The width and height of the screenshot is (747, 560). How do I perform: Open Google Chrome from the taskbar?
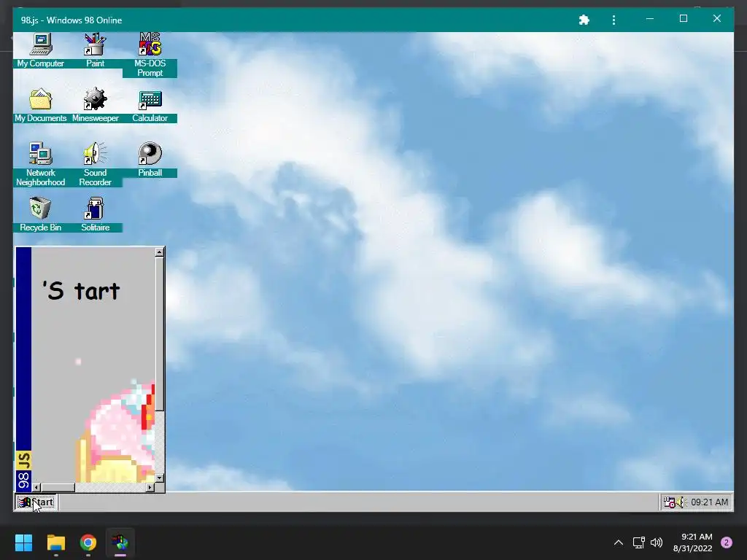coord(88,542)
